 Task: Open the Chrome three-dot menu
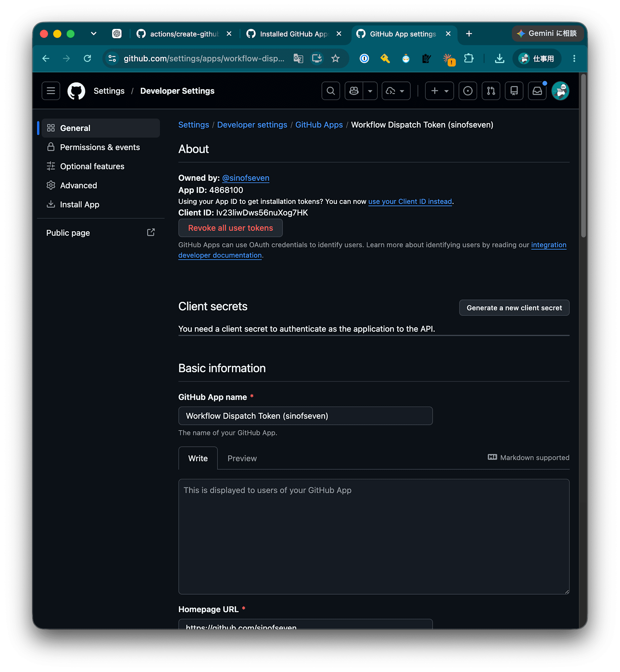click(x=574, y=58)
